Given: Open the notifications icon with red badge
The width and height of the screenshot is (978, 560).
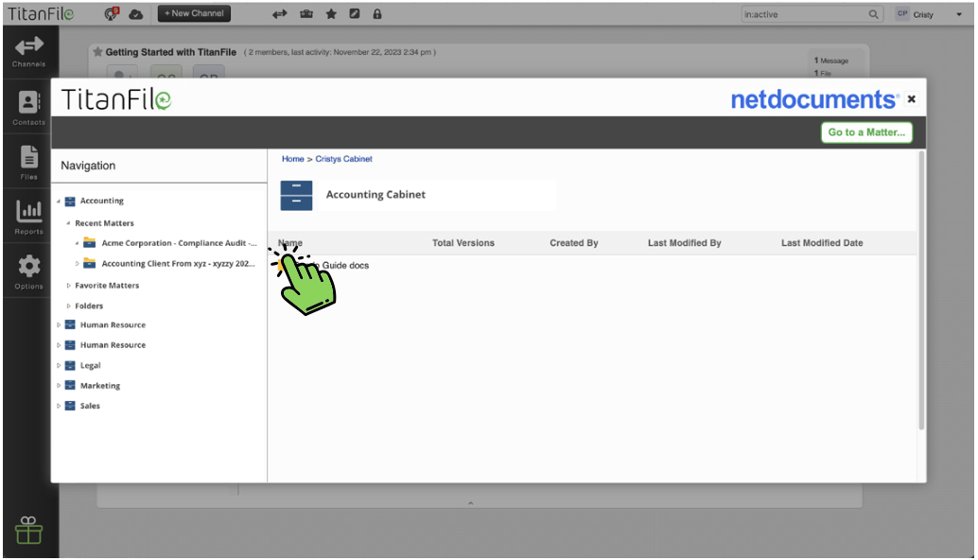Looking at the screenshot, I should click(111, 13).
